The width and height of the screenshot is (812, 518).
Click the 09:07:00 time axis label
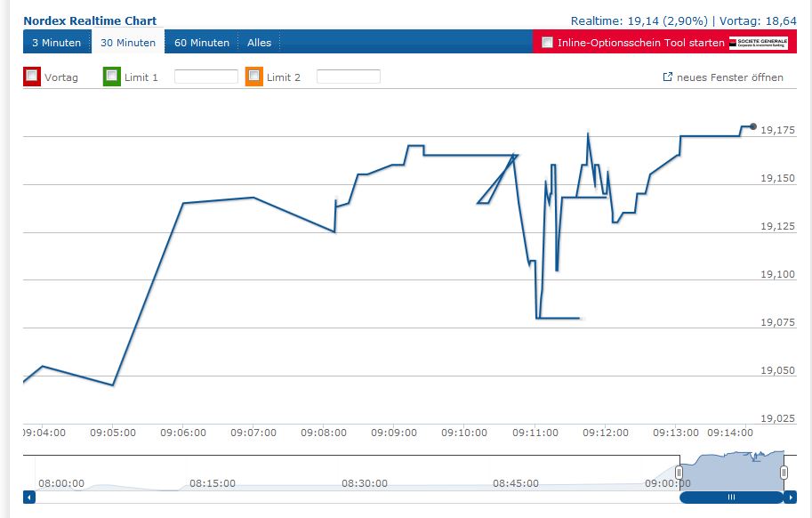pos(253,433)
